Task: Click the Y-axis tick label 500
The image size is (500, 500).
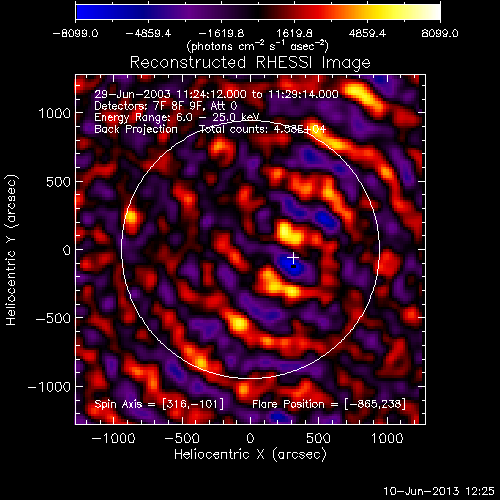Action: pos(58,182)
